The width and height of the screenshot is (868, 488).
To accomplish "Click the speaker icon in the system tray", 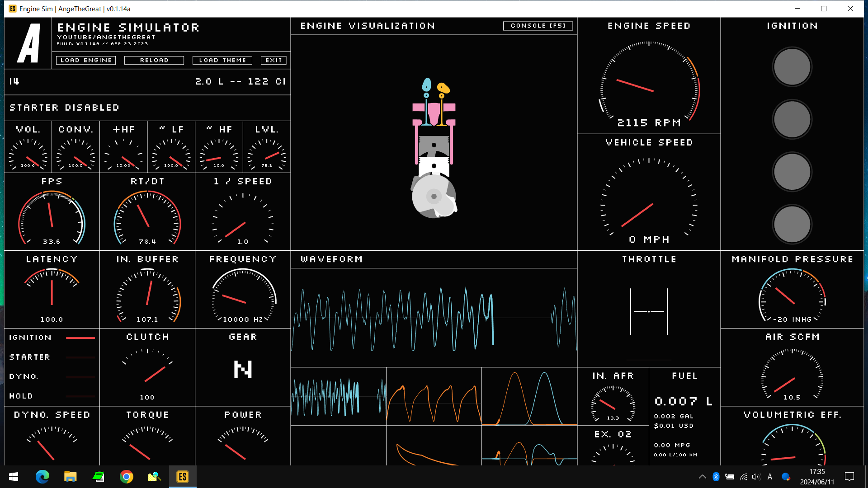I will pos(756,477).
